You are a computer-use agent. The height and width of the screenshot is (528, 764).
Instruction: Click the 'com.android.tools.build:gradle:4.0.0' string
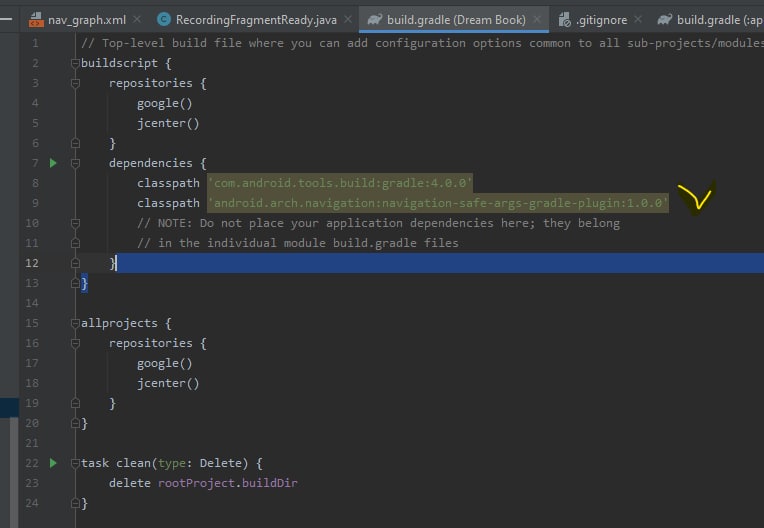tap(340, 183)
